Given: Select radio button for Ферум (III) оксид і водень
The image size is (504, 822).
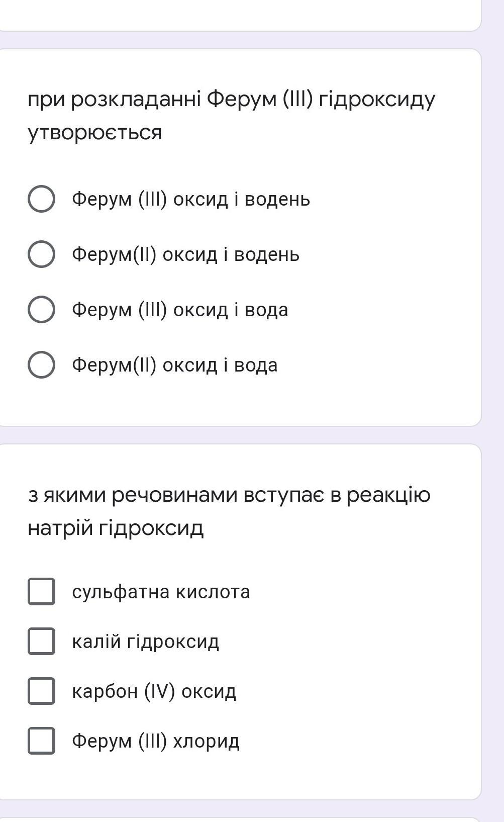Looking at the screenshot, I should coord(41,199).
